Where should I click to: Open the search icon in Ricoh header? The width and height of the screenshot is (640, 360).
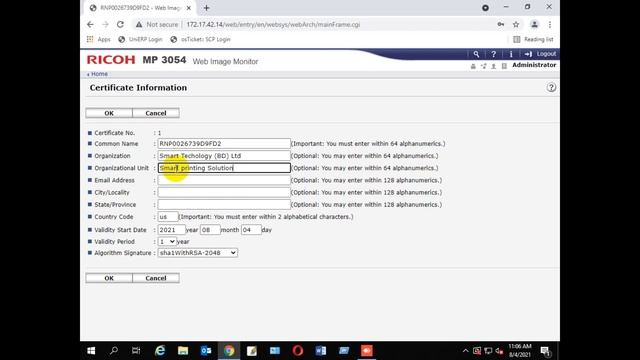coord(476,54)
